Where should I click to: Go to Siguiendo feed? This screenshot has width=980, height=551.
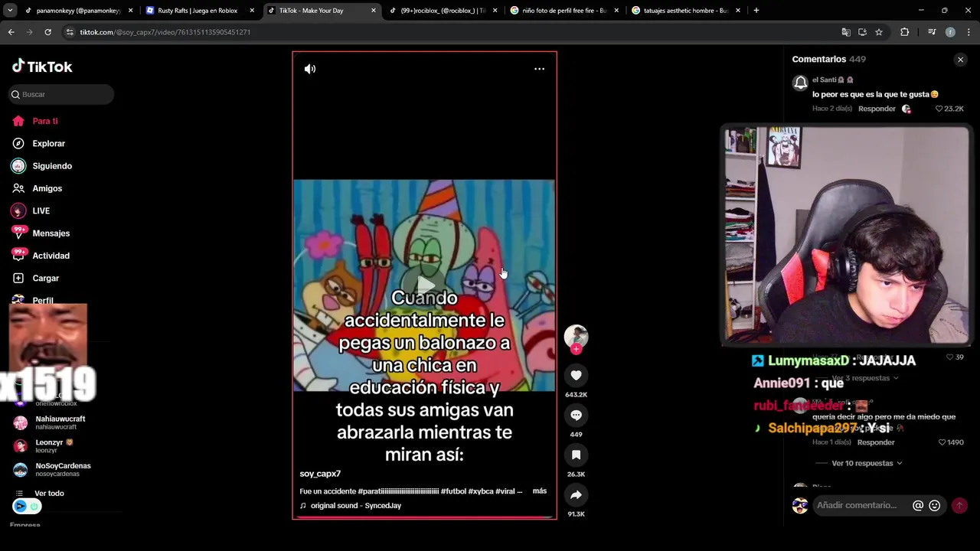52,166
